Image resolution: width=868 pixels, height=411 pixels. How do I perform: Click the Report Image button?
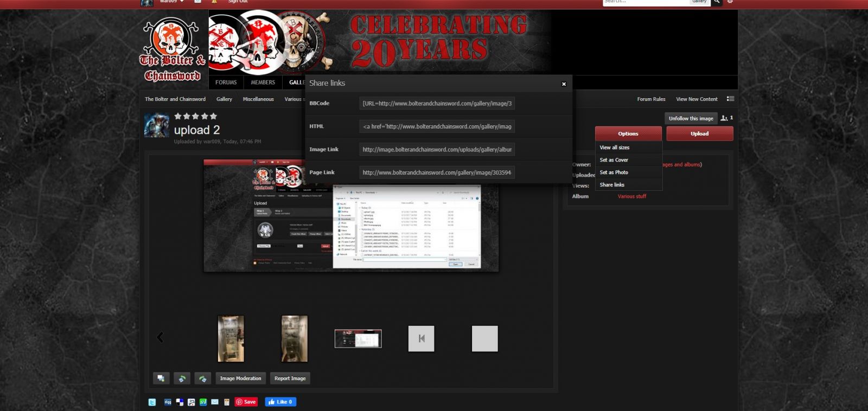290,378
